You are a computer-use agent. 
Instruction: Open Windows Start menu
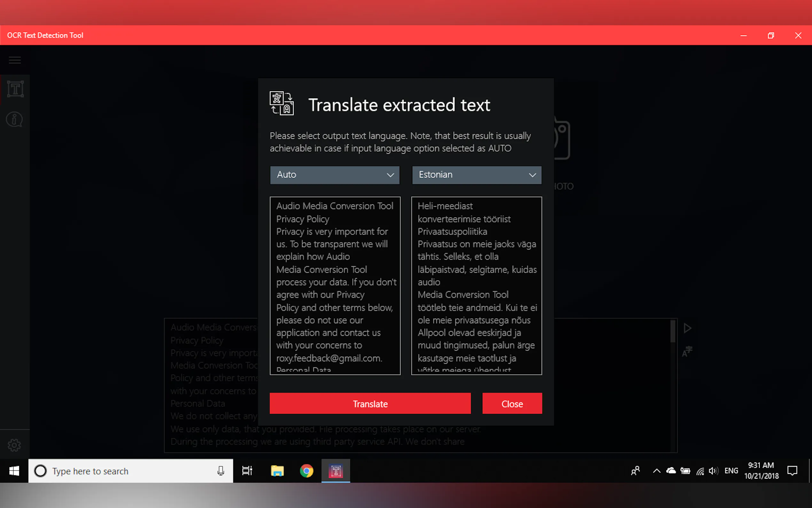tap(14, 471)
